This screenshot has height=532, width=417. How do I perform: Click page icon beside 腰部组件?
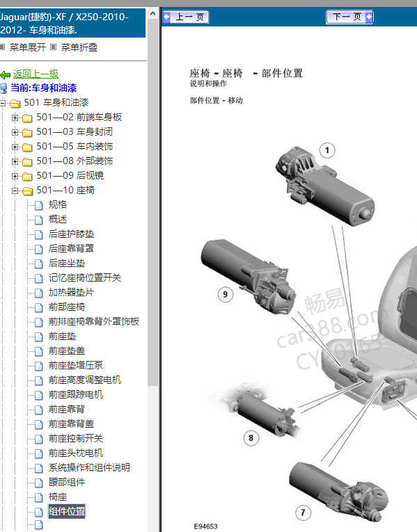click(x=39, y=483)
